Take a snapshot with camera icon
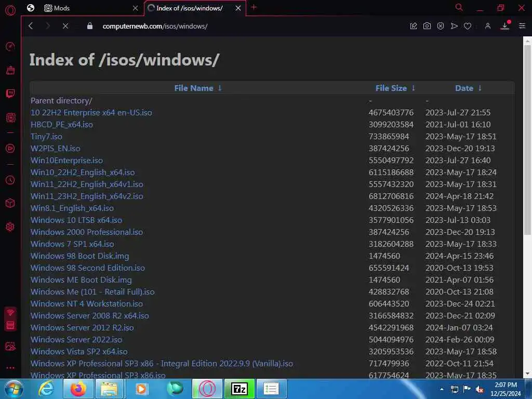 (x=427, y=26)
